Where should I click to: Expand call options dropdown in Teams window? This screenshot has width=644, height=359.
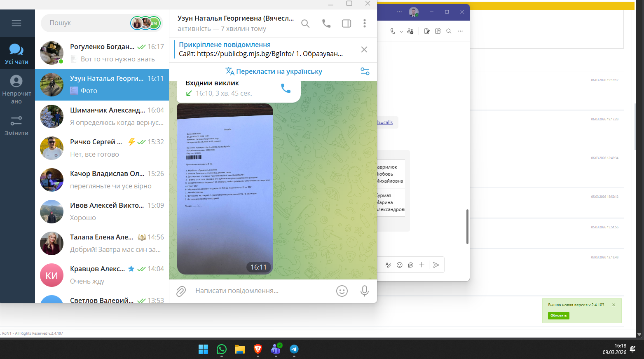401,31
